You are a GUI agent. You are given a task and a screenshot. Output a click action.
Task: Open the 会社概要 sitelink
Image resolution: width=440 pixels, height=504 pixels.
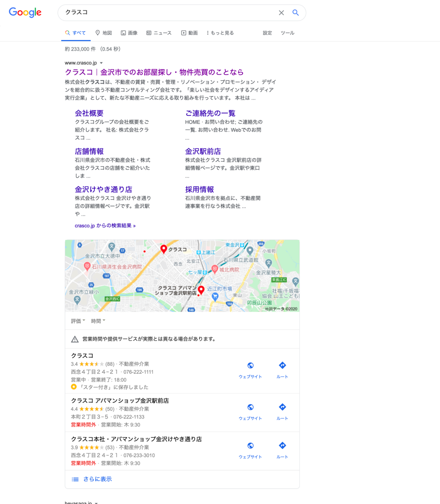[89, 113]
